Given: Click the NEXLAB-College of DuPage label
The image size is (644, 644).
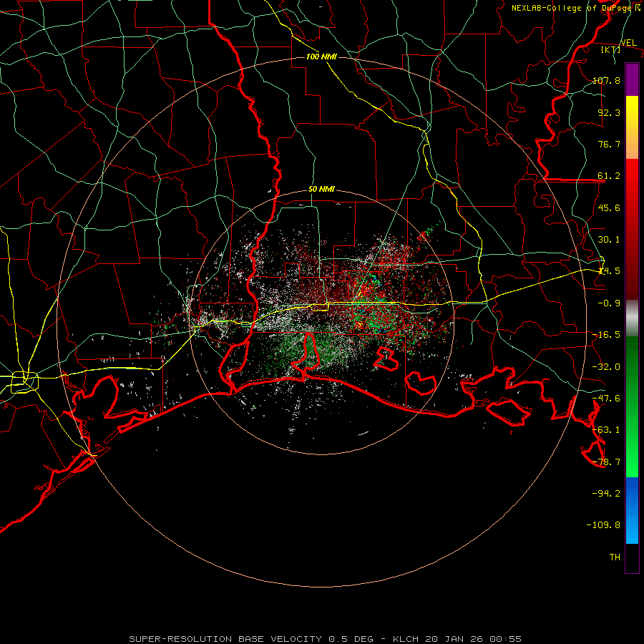Looking at the screenshot, I should pyautogui.click(x=572, y=8).
